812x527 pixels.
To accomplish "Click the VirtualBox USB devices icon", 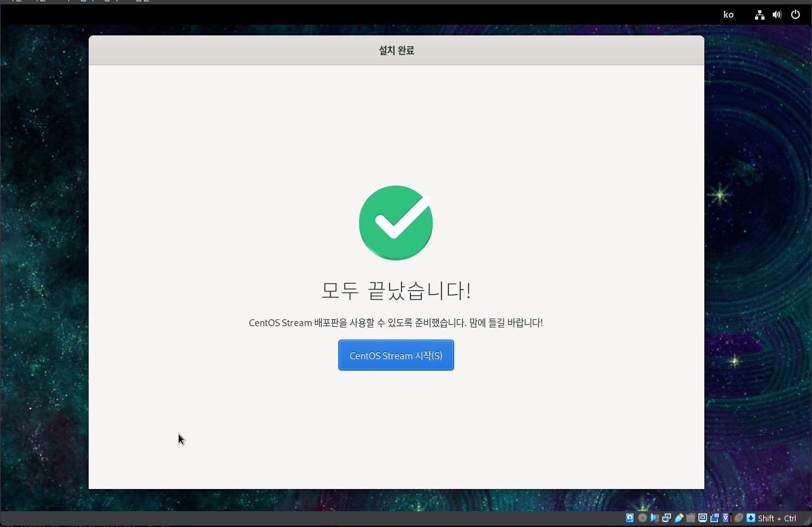I will (x=678, y=518).
